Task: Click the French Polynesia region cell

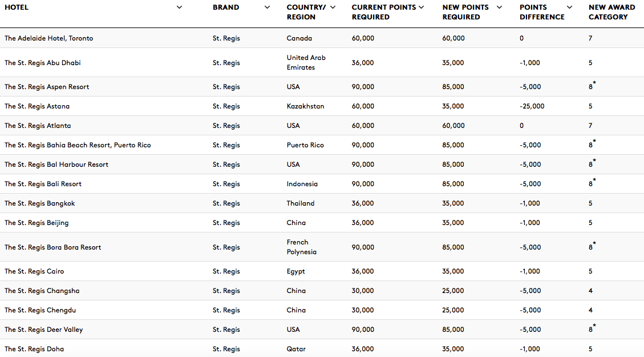Action: tap(301, 247)
